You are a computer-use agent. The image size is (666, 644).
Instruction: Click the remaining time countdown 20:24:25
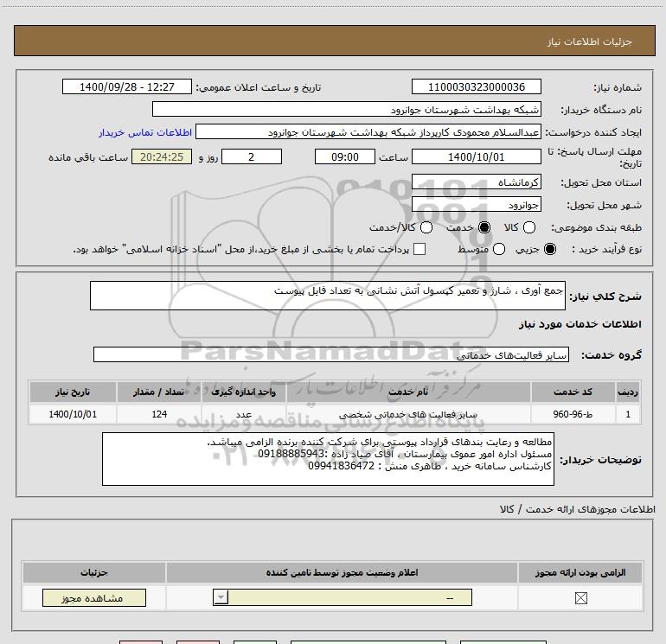[x=162, y=156]
